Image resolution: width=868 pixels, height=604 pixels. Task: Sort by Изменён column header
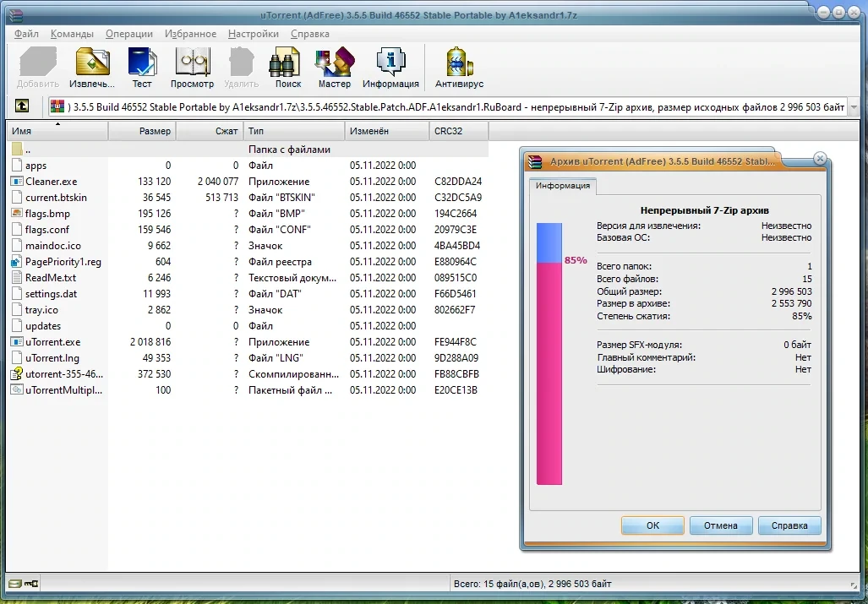click(x=387, y=131)
